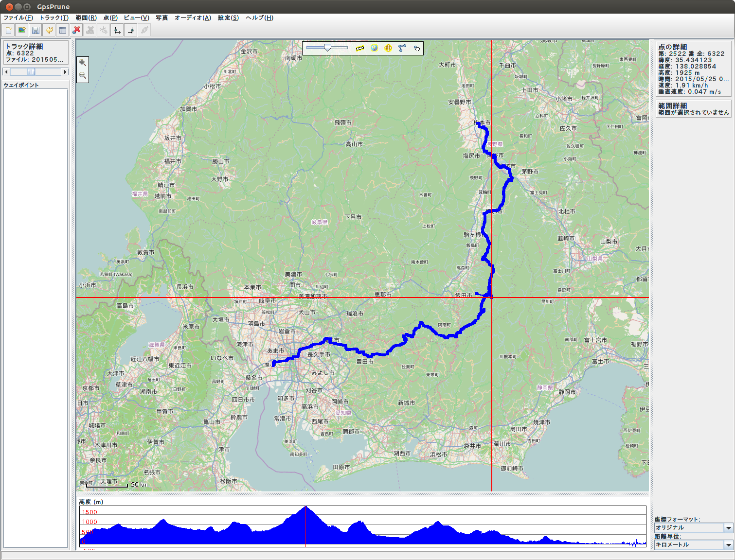Delete current point with red X icon
Screen dimensions: 735x560
pos(76,30)
